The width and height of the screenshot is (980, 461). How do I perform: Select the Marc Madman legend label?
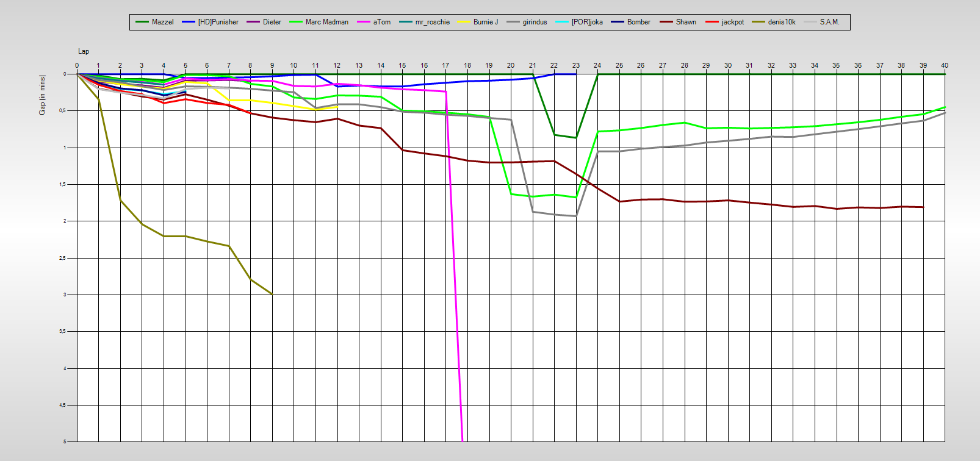(x=326, y=22)
